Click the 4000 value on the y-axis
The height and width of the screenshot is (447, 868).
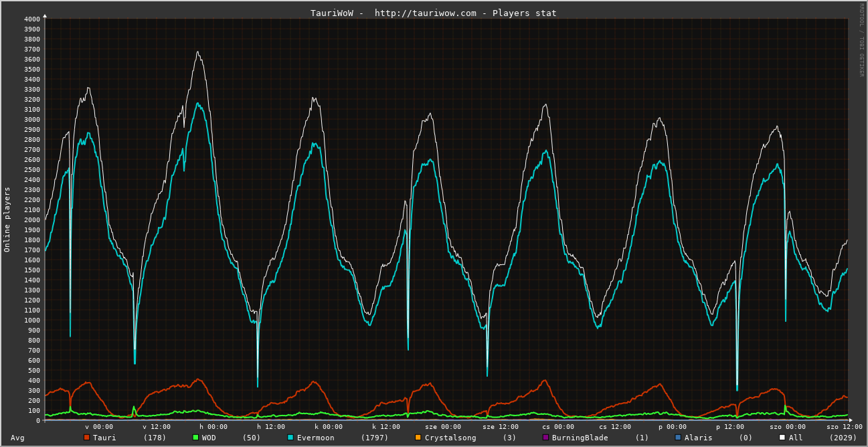coord(32,19)
